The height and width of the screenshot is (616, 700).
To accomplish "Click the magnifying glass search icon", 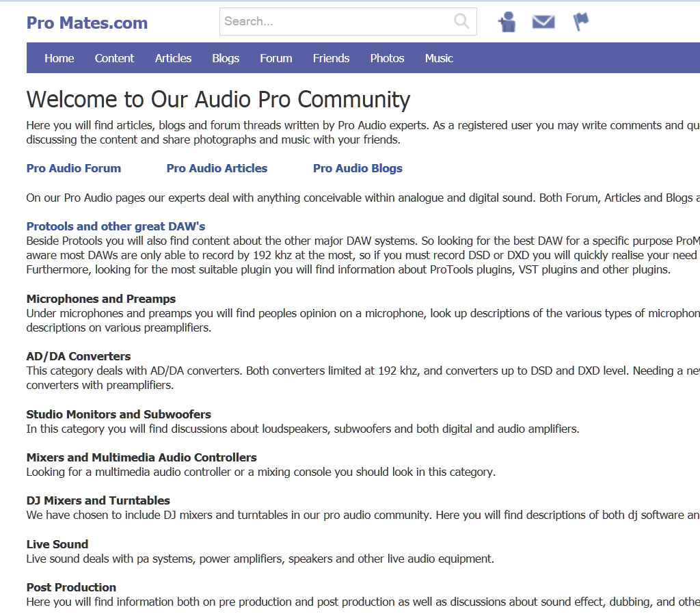I will [x=461, y=21].
